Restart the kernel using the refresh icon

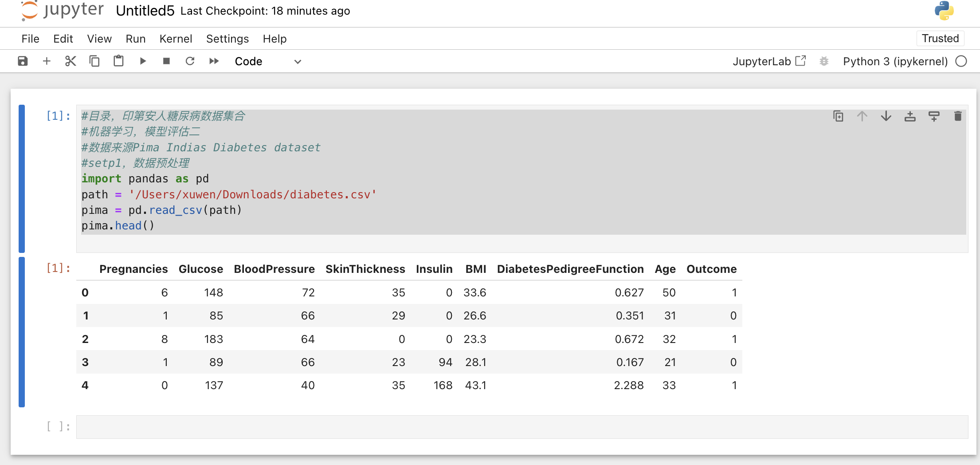[190, 61]
